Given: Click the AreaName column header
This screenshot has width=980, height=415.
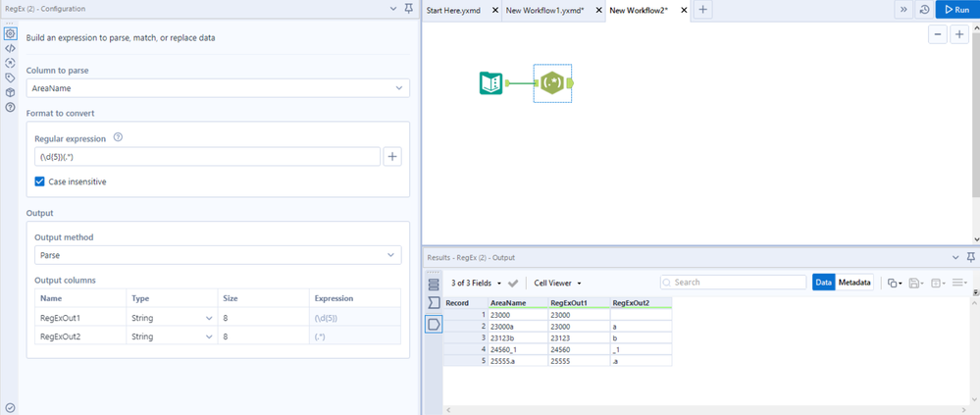Looking at the screenshot, I should coord(518,303).
